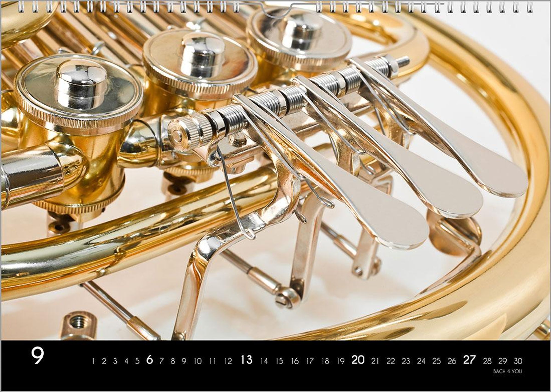Select day 18 in the date strip

click(x=325, y=361)
